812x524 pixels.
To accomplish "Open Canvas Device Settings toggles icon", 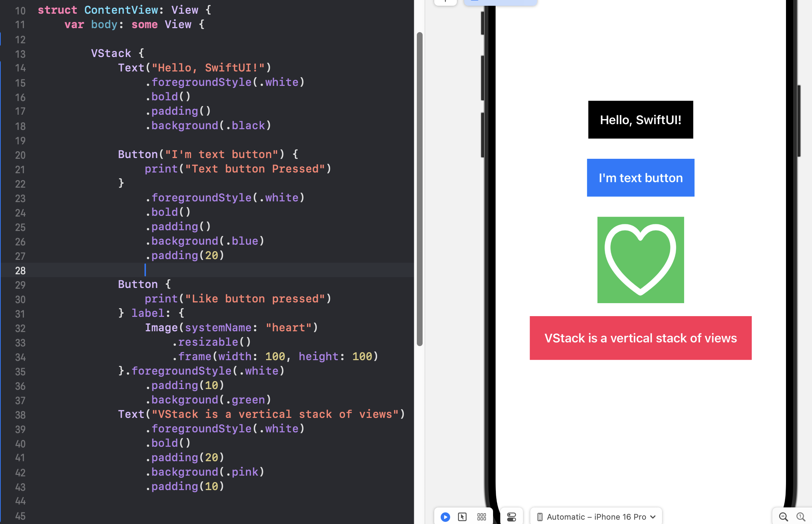I will pos(511,517).
